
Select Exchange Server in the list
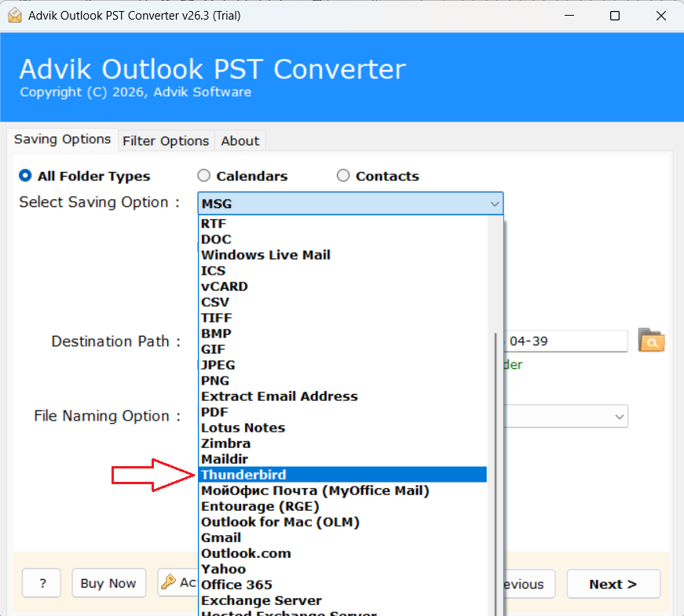click(343, 600)
